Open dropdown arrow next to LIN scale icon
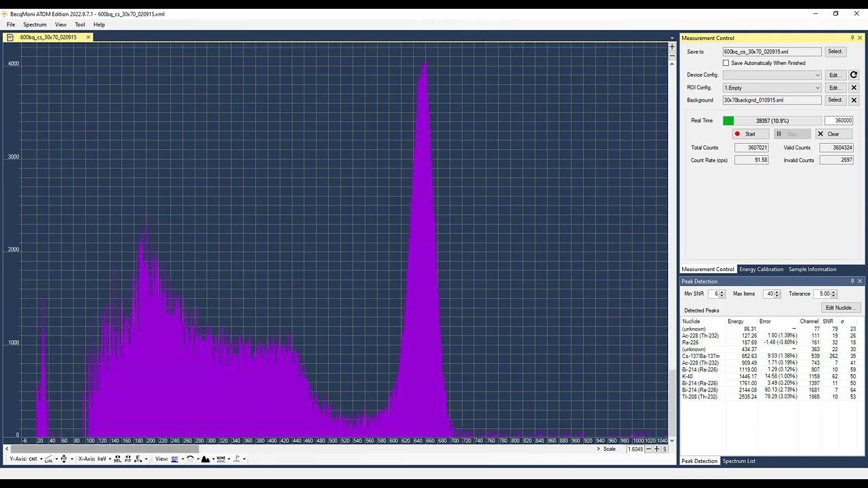This screenshot has width=868, height=488. 56,459
